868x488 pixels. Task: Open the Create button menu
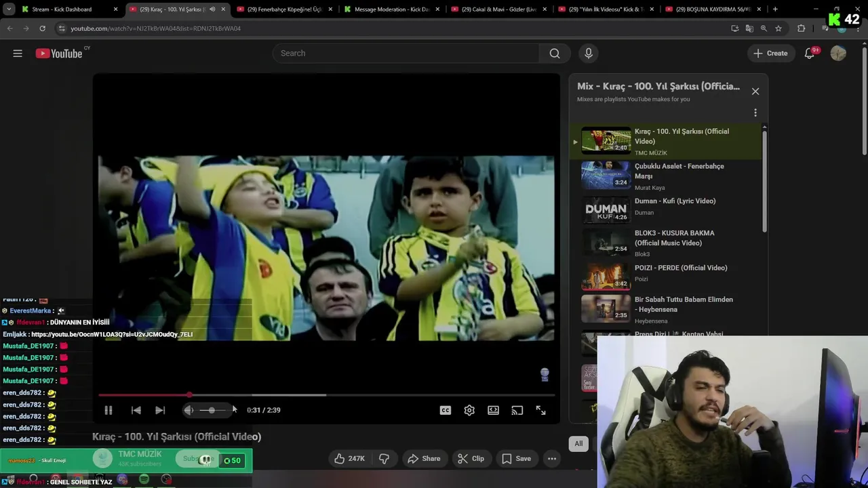pyautogui.click(x=770, y=54)
